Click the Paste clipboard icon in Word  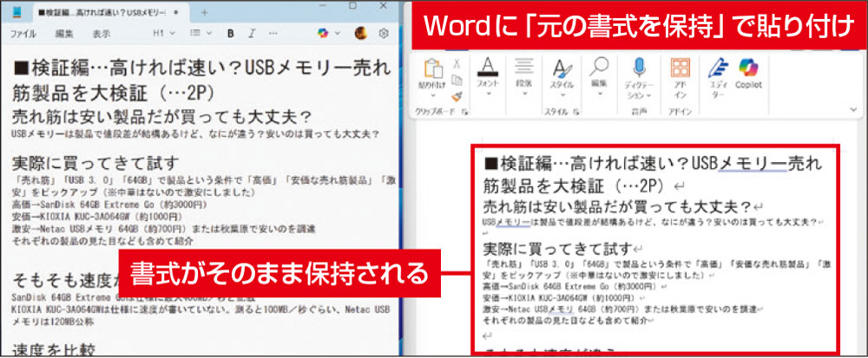[x=433, y=69]
